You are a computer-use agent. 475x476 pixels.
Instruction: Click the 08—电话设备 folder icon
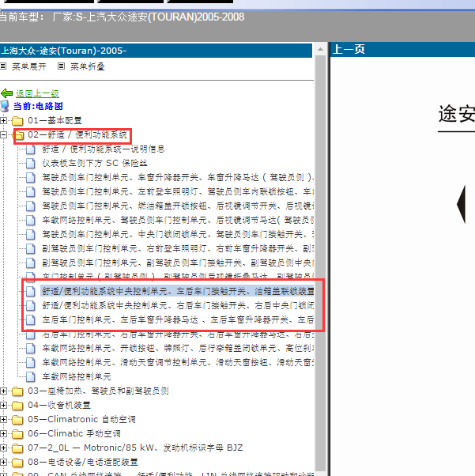[x=17, y=463]
